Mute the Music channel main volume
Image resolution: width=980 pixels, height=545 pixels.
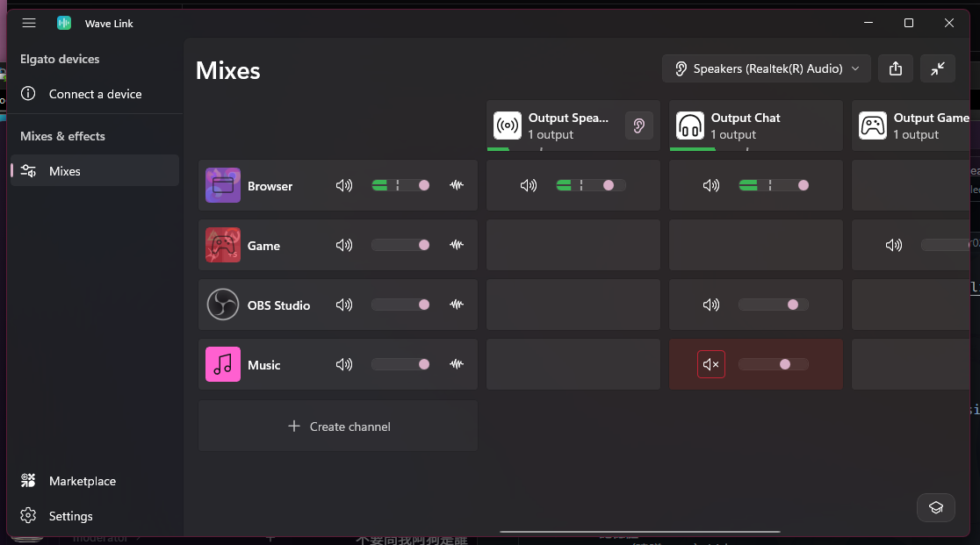[x=343, y=364]
